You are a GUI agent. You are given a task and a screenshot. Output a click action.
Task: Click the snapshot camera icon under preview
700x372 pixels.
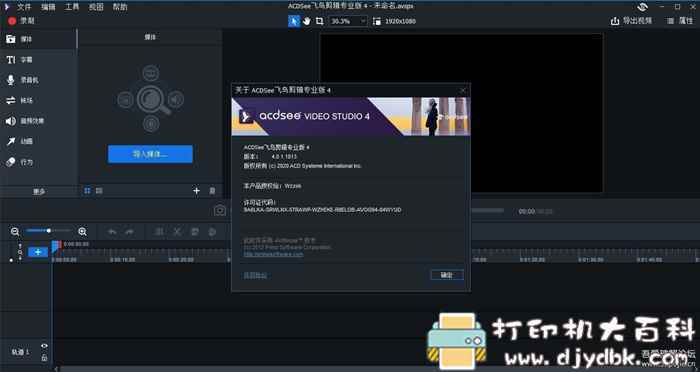pyautogui.click(x=220, y=210)
